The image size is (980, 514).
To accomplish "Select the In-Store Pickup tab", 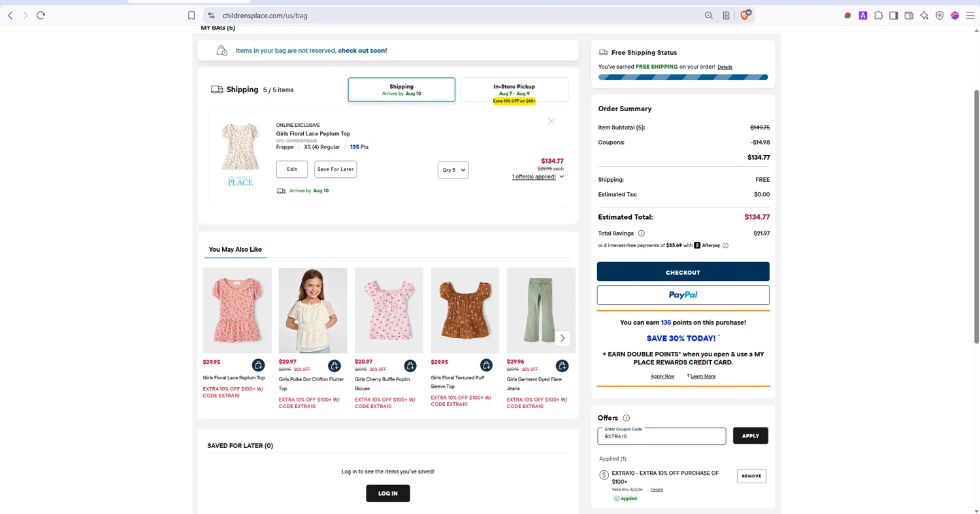I will tap(514, 90).
